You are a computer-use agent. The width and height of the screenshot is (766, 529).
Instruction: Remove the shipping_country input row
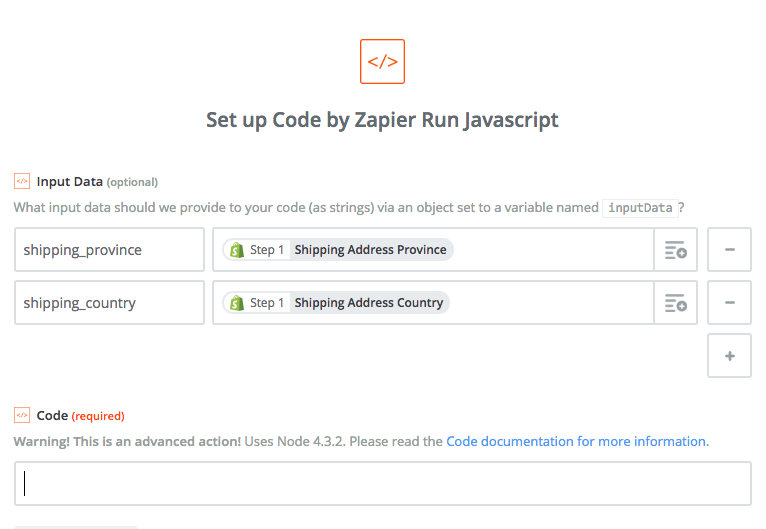(729, 303)
